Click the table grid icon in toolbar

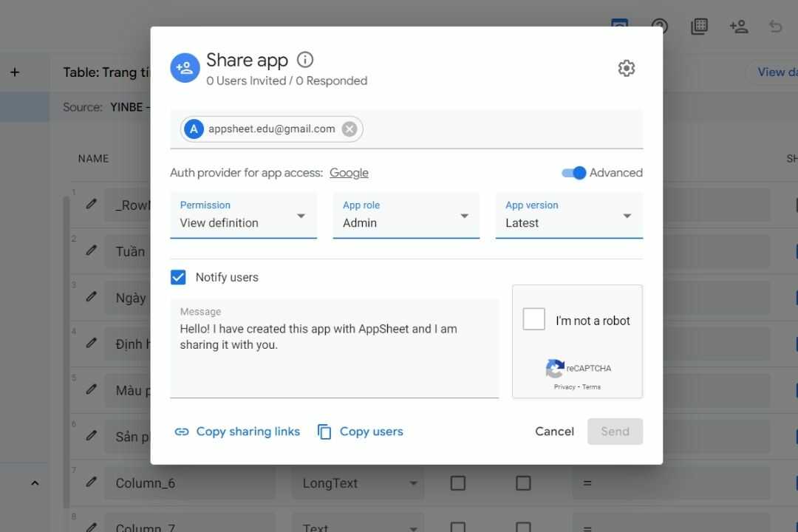point(699,27)
